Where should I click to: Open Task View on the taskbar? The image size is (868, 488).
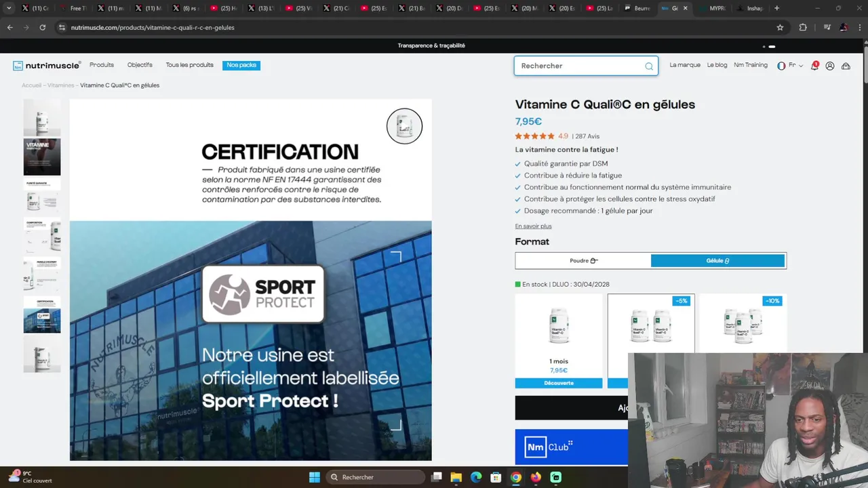coord(437,477)
